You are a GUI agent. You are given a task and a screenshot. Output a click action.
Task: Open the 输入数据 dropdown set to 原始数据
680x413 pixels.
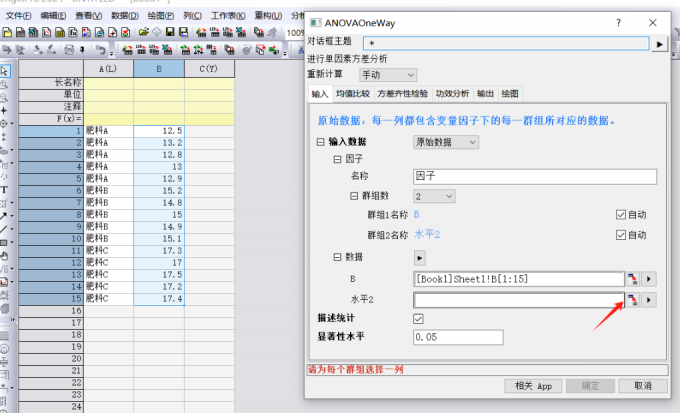(x=446, y=142)
